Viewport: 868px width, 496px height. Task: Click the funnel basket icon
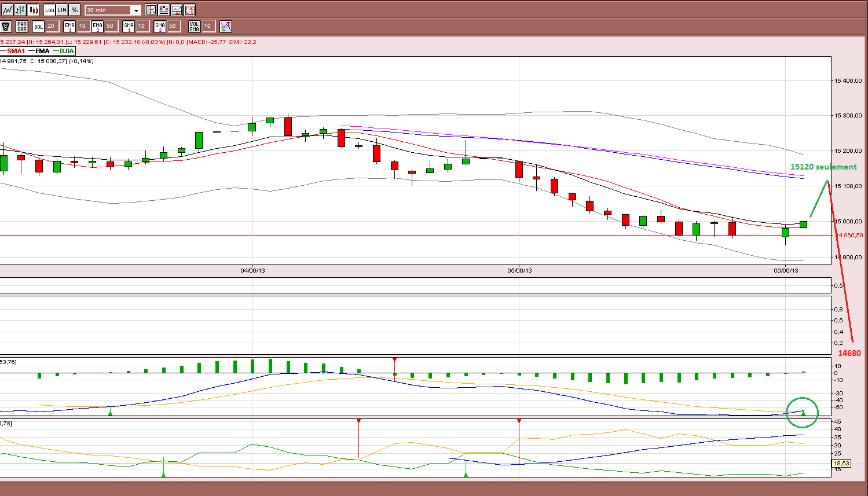(6, 26)
